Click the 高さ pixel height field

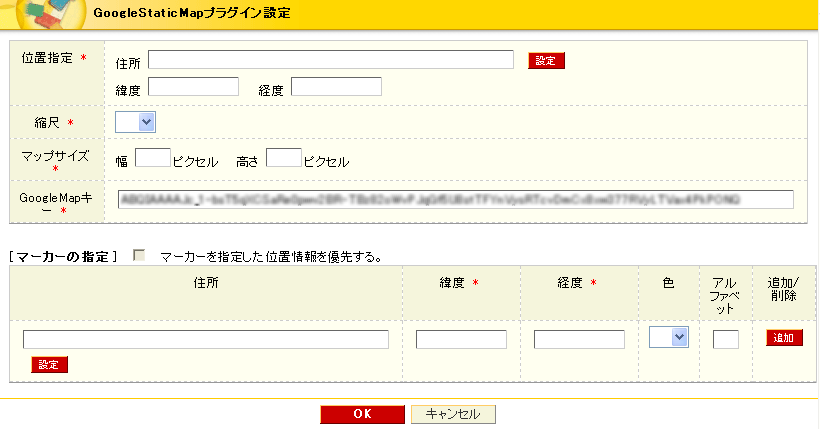[283, 157]
